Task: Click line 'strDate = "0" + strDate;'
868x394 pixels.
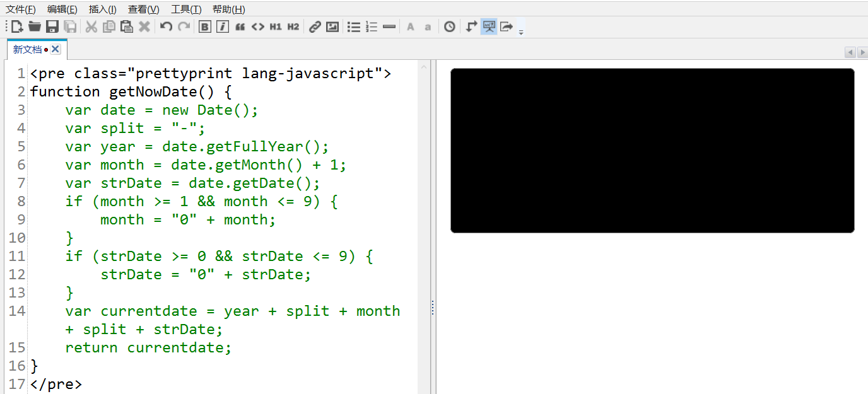Action: click(x=206, y=274)
